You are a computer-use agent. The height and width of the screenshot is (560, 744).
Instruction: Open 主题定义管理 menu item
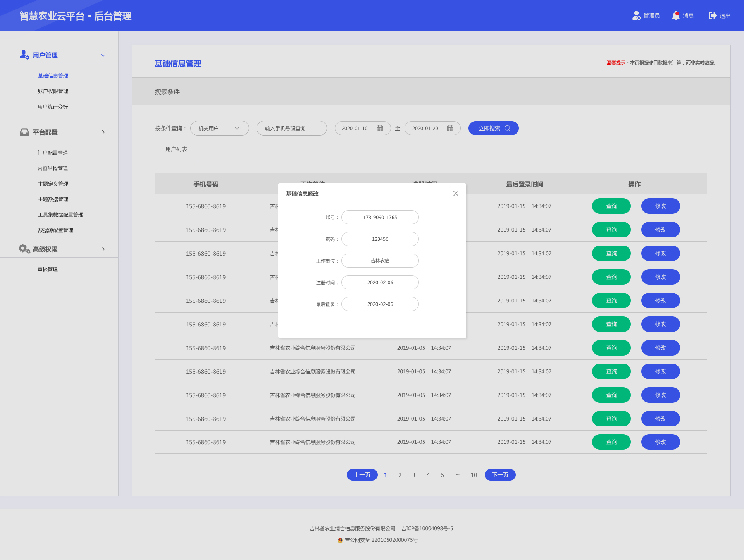pos(53,184)
